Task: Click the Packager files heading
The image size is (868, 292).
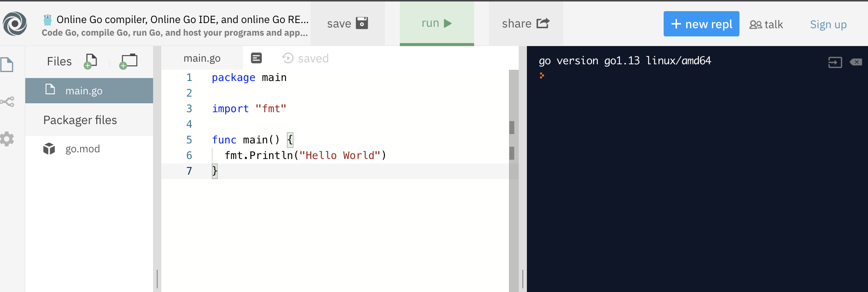Action: click(x=80, y=120)
